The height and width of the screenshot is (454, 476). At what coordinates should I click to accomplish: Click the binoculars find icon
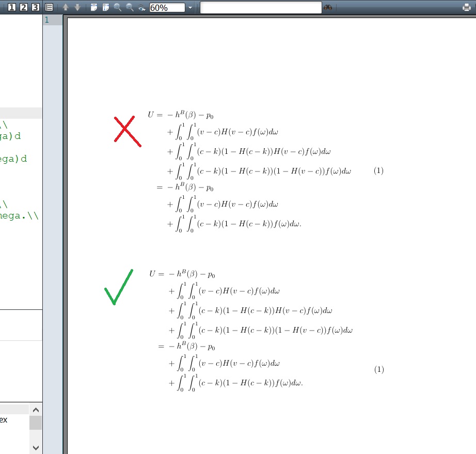point(328,8)
